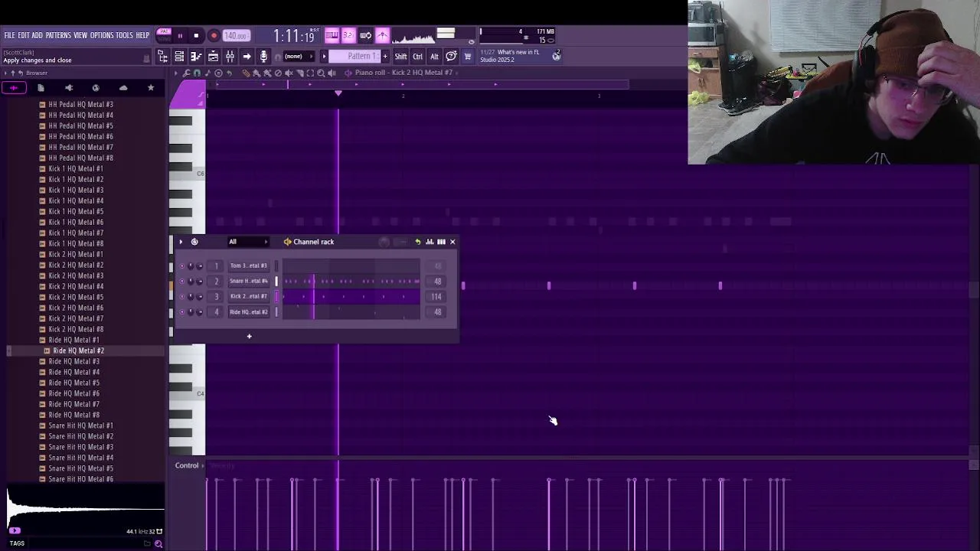Open the browser Plugins tab icon
980x551 pixels.
(68, 88)
